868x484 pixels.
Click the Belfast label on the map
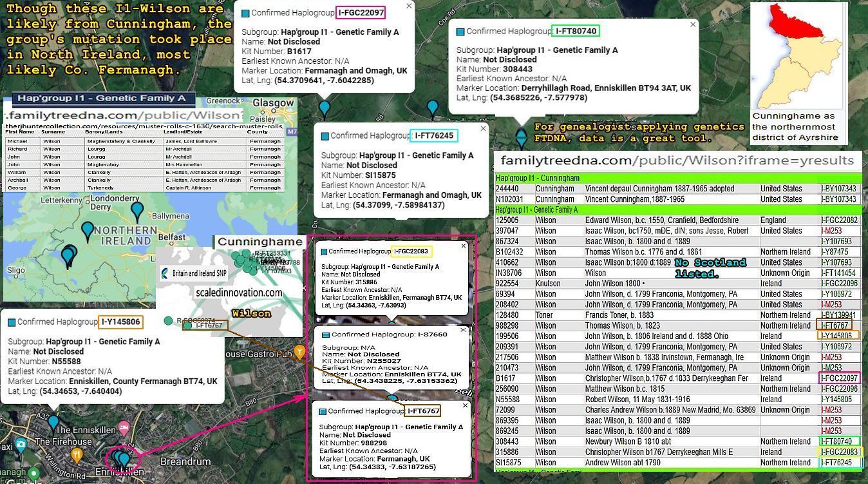coord(171,237)
